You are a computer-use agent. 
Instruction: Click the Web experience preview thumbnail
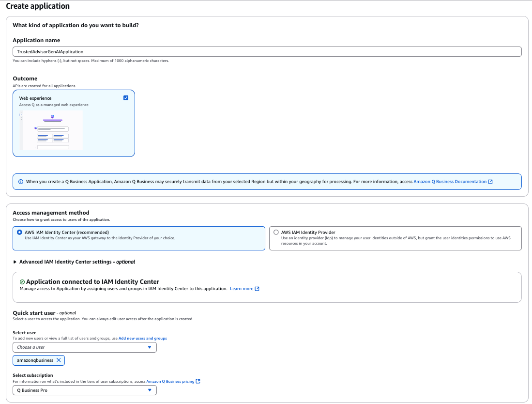pyautogui.click(x=51, y=130)
